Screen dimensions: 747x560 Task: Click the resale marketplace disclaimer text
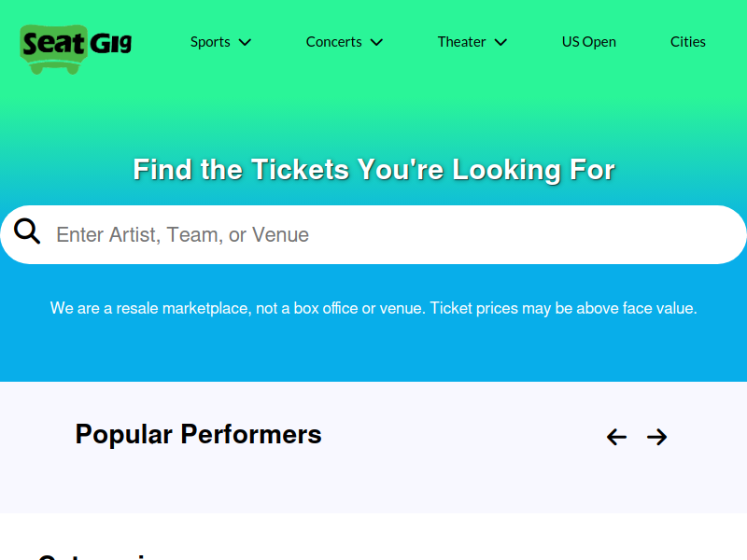(373, 308)
